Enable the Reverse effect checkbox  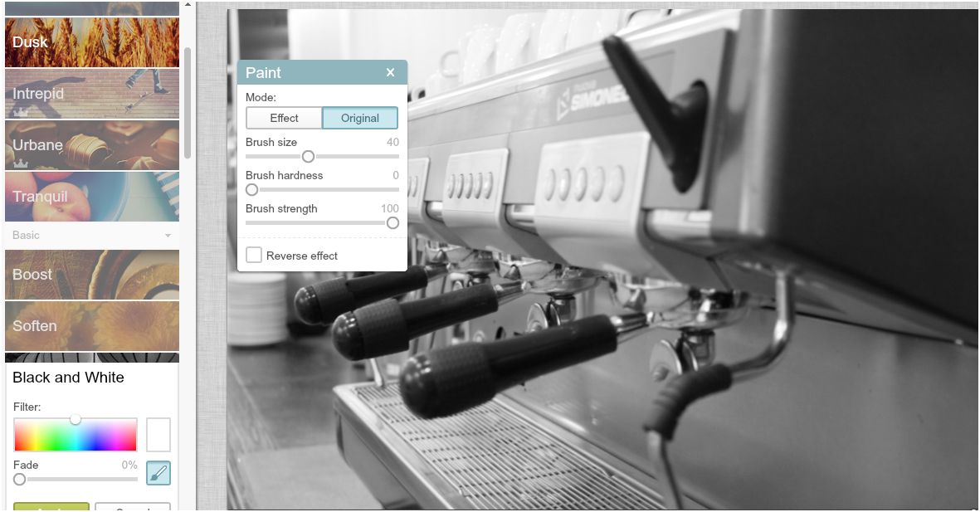tap(254, 255)
